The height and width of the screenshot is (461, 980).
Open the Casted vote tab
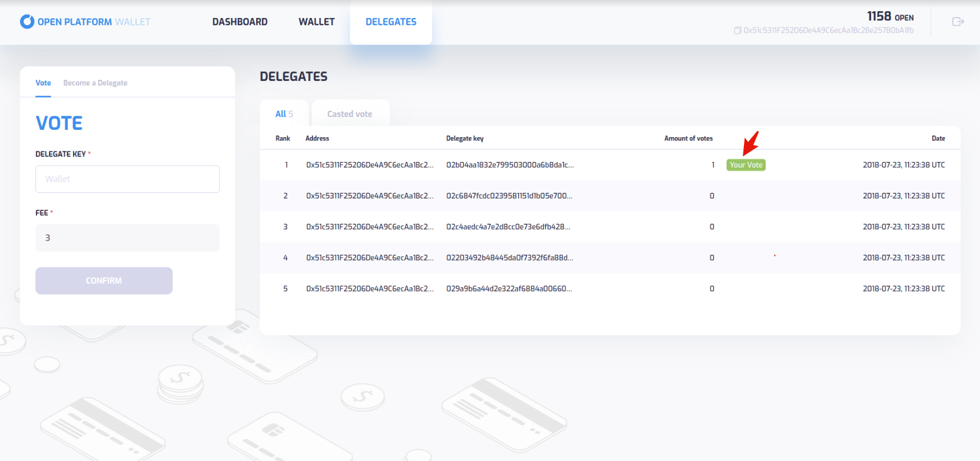[x=350, y=114]
